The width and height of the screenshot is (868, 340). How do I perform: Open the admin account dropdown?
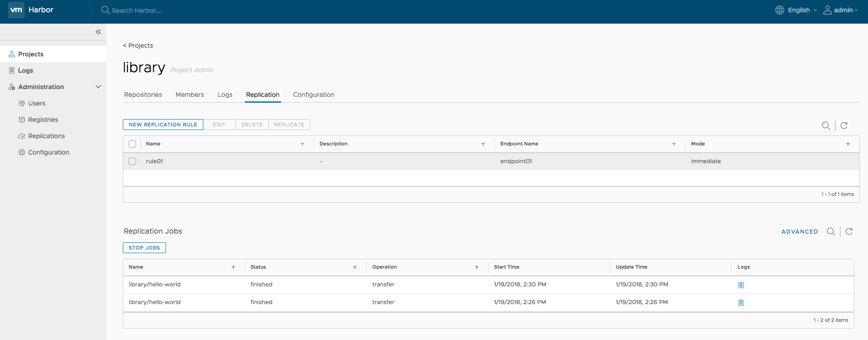click(x=846, y=10)
